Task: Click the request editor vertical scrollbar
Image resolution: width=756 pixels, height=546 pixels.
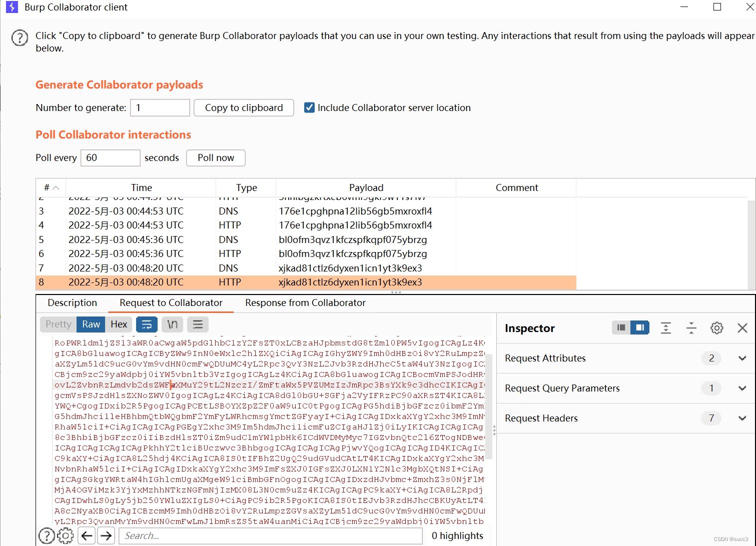Action: pyautogui.click(x=489, y=406)
